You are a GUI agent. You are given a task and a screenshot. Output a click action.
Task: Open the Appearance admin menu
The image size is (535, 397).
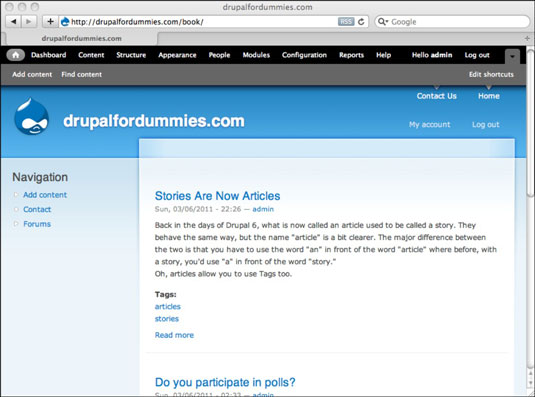[x=177, y=55]
